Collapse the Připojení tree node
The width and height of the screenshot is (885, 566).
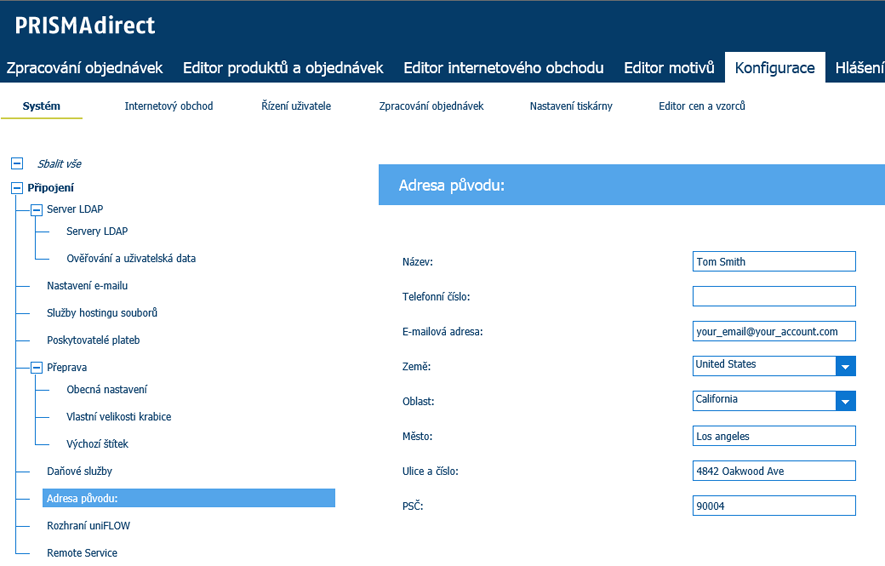point(17,187)
